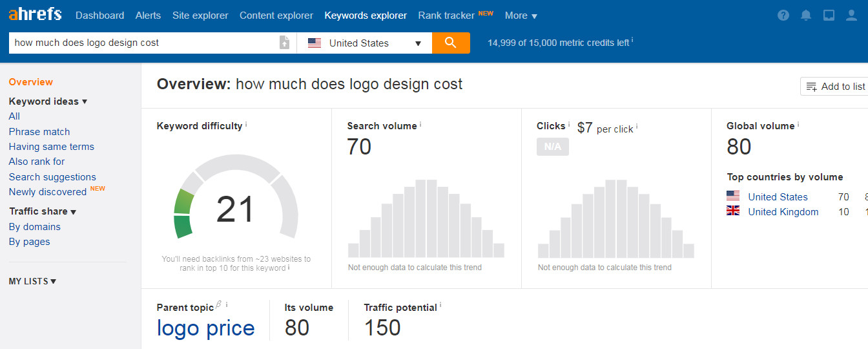Select Phrase match keyword ideas
Screen dimensions: 868x349
pyautogui.click(x=39, y=132)
